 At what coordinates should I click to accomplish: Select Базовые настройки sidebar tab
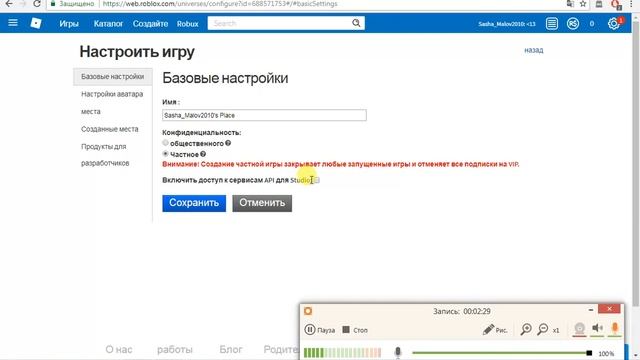(113, 77)
